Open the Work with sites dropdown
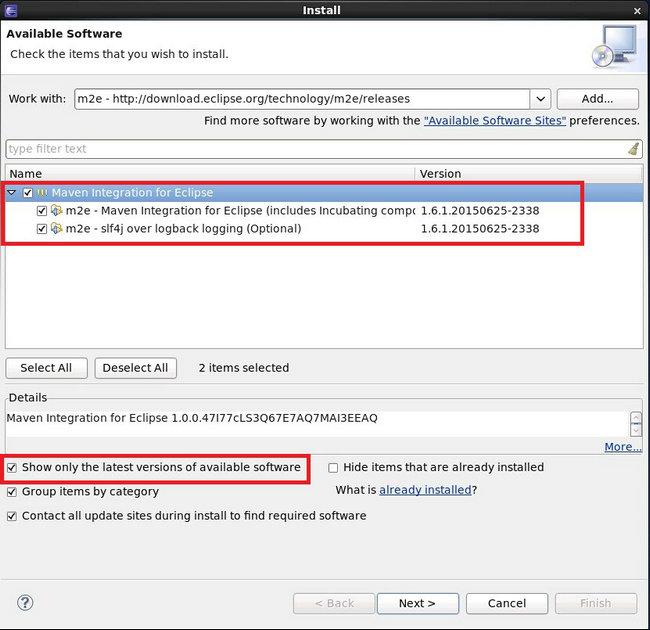This screenshot has width=650, height=630. [x=540, y=99]
